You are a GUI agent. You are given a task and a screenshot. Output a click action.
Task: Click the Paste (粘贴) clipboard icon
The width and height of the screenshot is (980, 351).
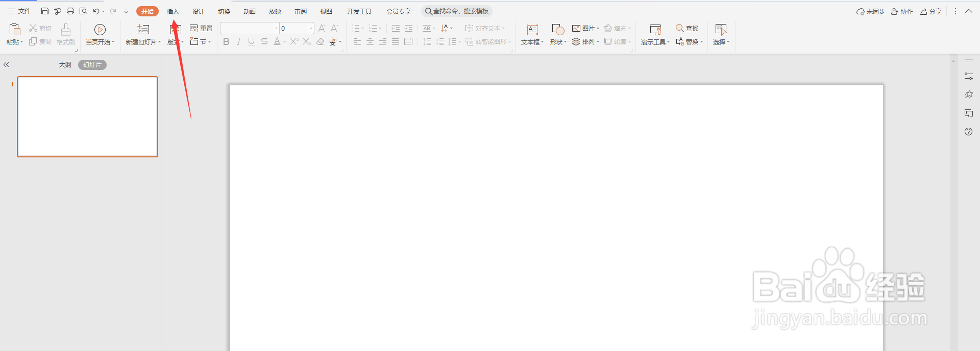point(15,30)
